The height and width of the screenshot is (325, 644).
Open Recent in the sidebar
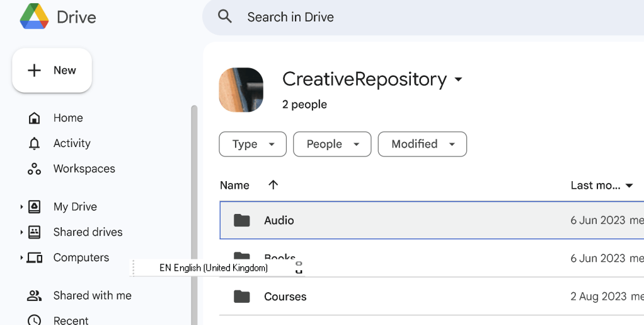71,320
